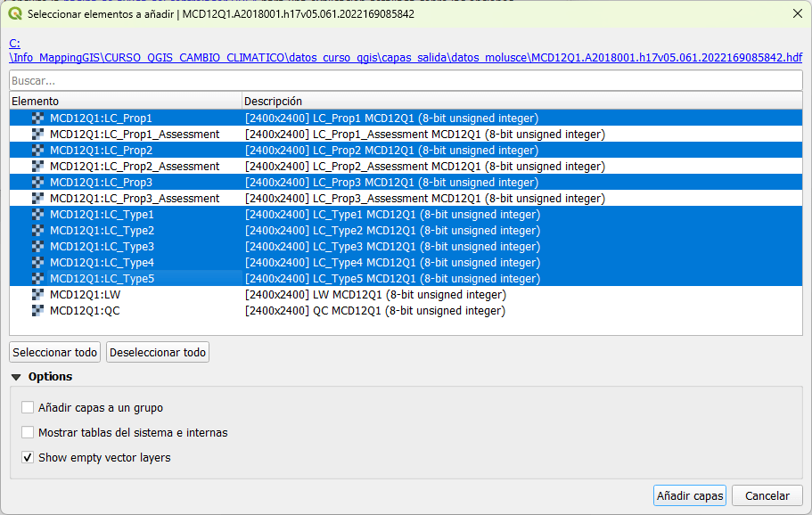Click Deseleccionar todo button
812x515 pixels.
[x=158, y=353]
